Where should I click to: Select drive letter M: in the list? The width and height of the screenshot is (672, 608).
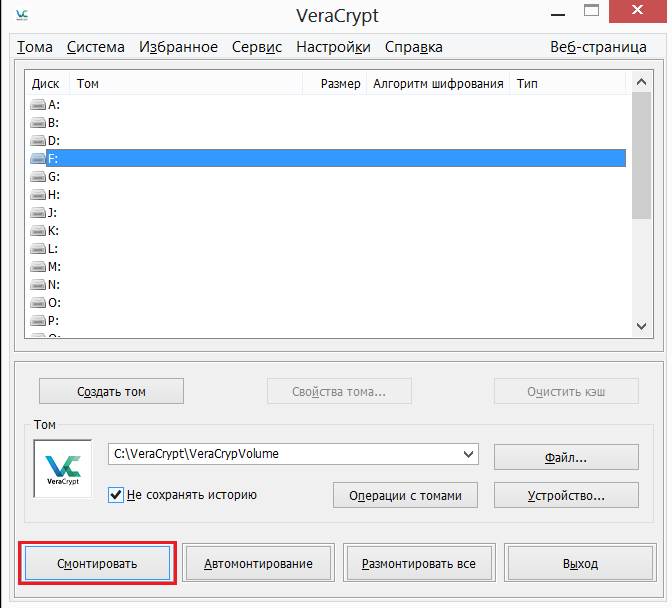(x=54, y=267)
